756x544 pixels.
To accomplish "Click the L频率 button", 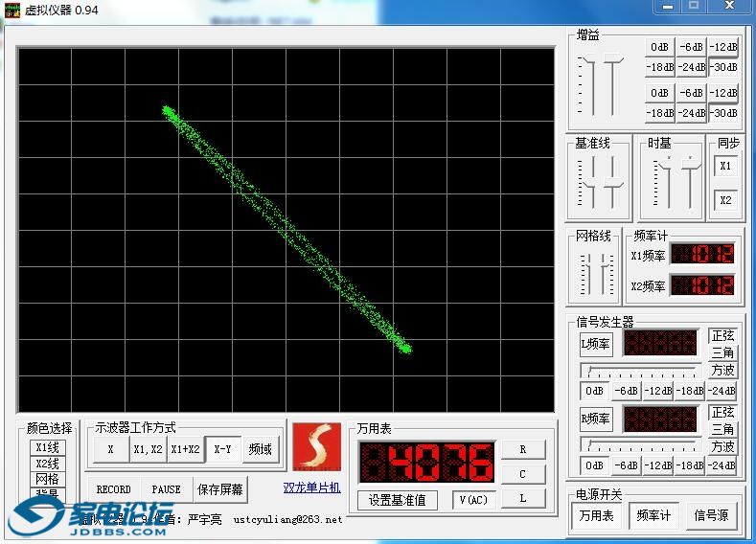I will coord(596,344).
